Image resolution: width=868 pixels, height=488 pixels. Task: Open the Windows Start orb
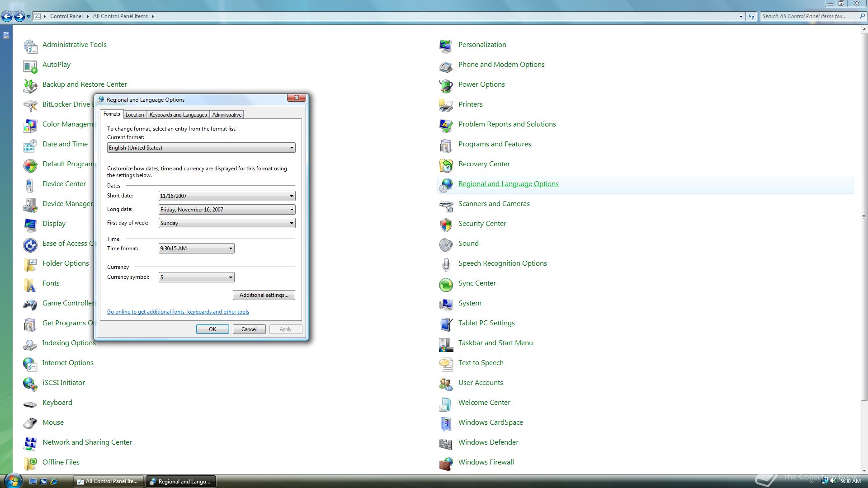click(13, 480)
